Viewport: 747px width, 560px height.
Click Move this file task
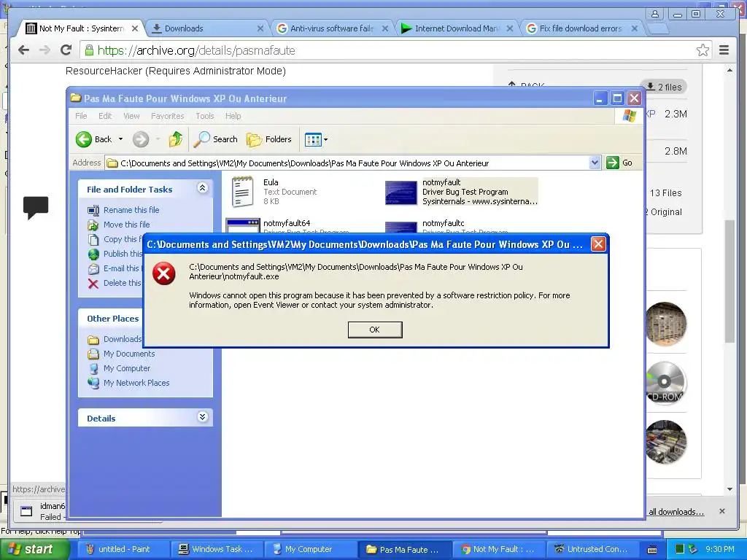point(126,225)
